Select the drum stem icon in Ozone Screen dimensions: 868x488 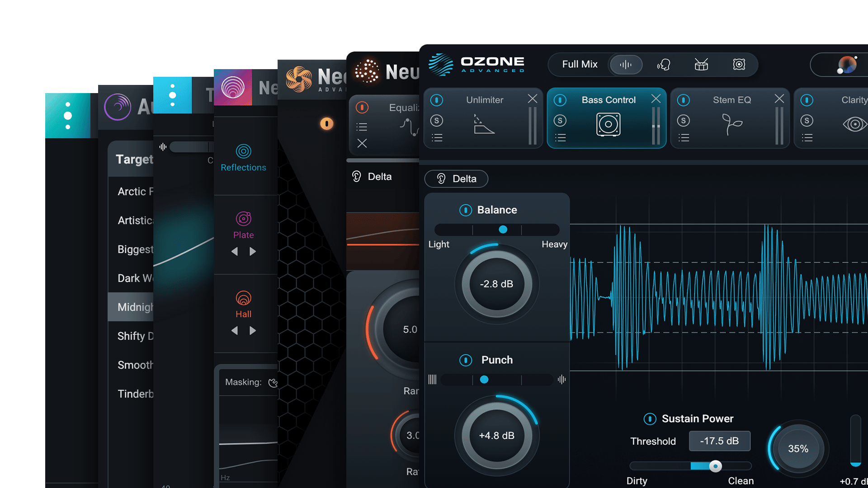(701, 65)
